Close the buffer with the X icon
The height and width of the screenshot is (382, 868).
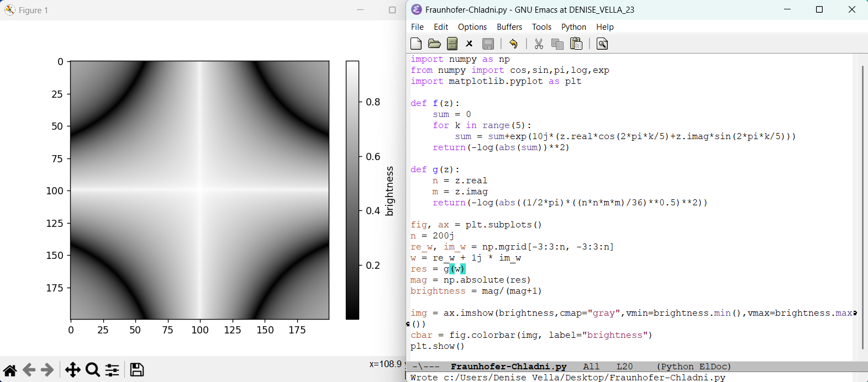click(x=469, y=44)
